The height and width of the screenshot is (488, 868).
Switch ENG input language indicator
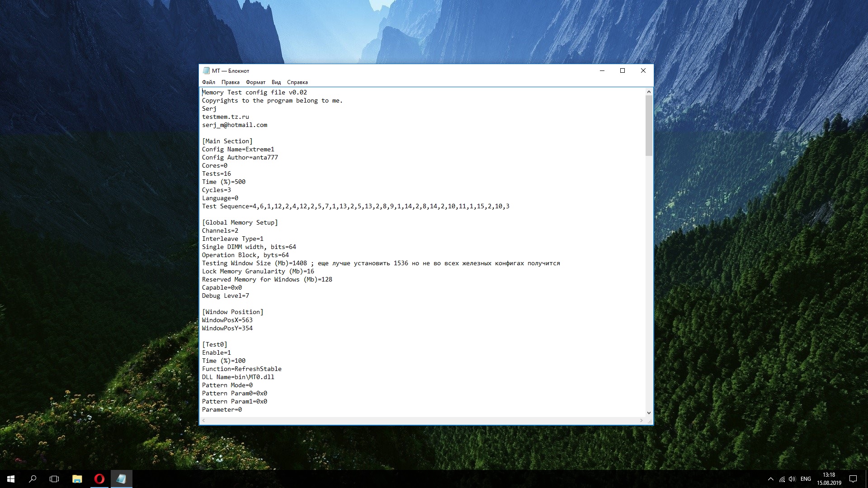[x=806, y=479]
